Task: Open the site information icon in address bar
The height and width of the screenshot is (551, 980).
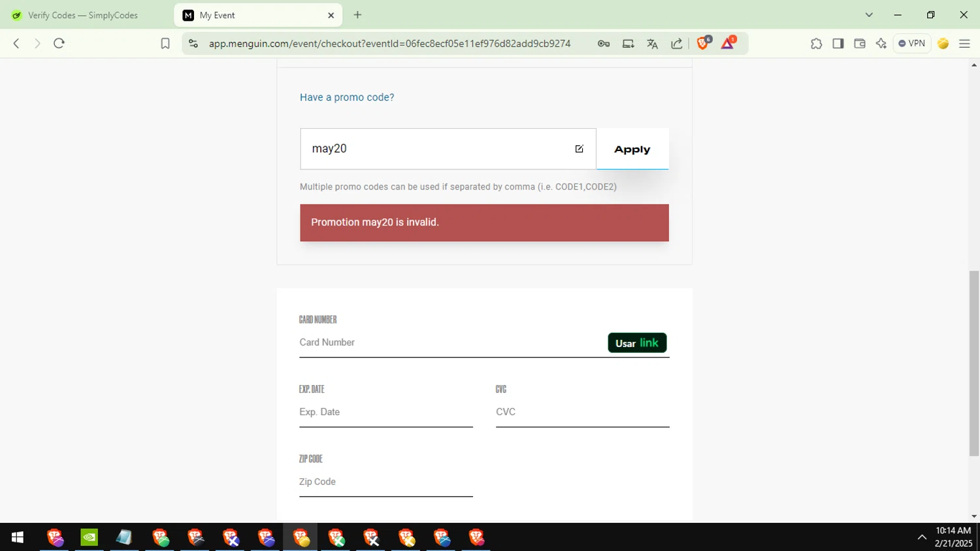Action: [x=193, y=43]
